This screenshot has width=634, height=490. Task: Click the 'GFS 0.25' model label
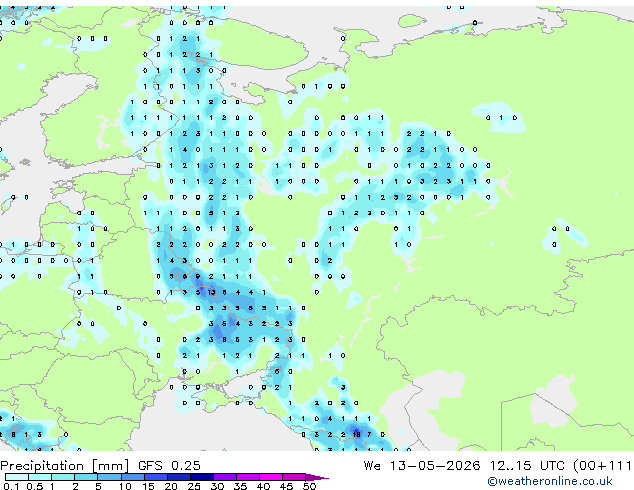[169, 466]
